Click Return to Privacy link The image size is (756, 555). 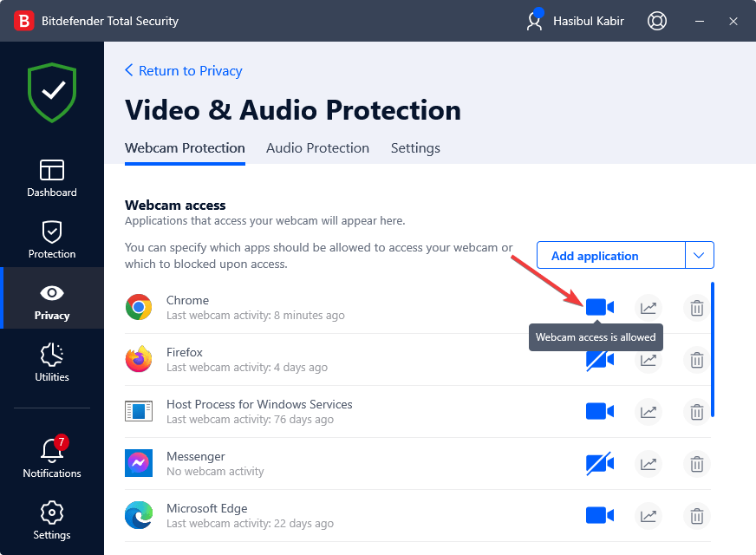184,70
